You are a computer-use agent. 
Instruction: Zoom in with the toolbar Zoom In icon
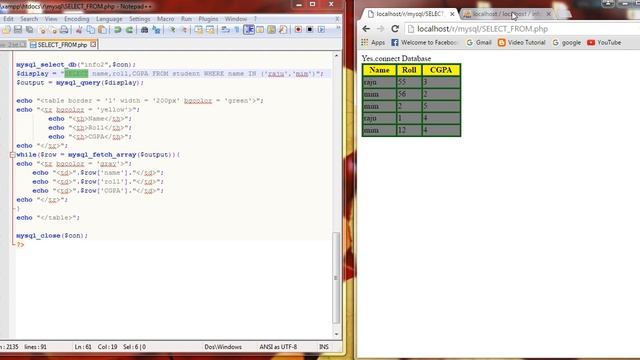click(172, 30)
